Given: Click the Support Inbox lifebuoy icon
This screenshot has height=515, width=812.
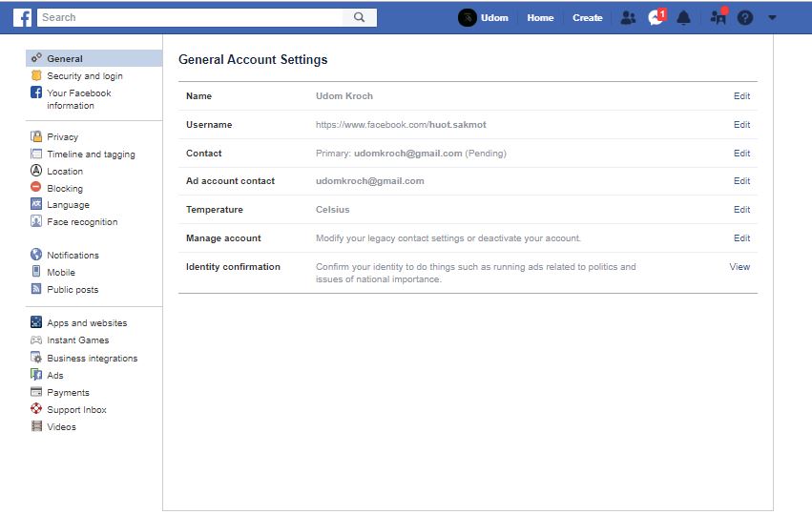Looking at the screenshot, I should [x=36, y=409].
